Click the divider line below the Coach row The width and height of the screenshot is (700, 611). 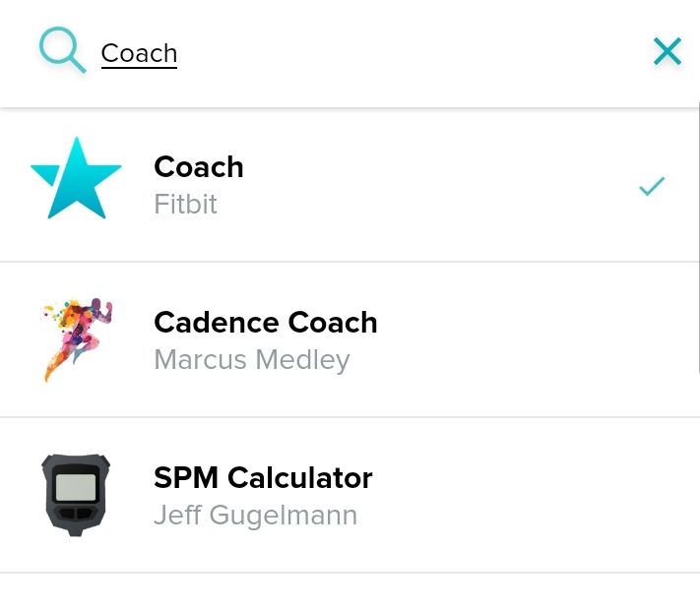tap(350, 262)
